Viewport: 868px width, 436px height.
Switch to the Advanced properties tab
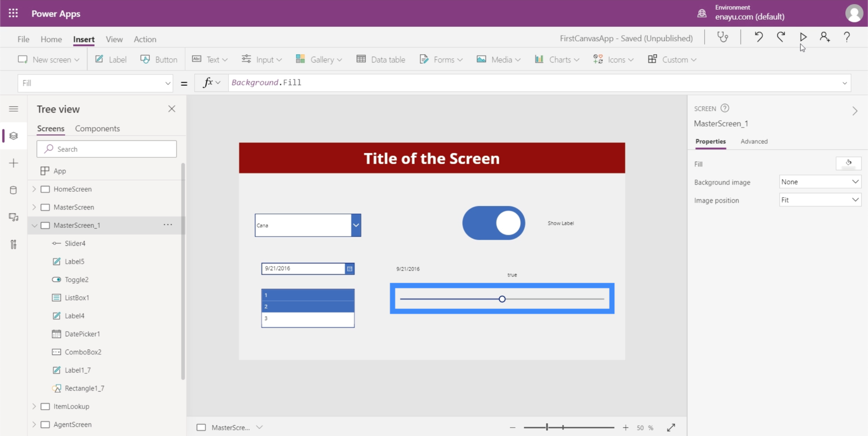pos(754,142)
